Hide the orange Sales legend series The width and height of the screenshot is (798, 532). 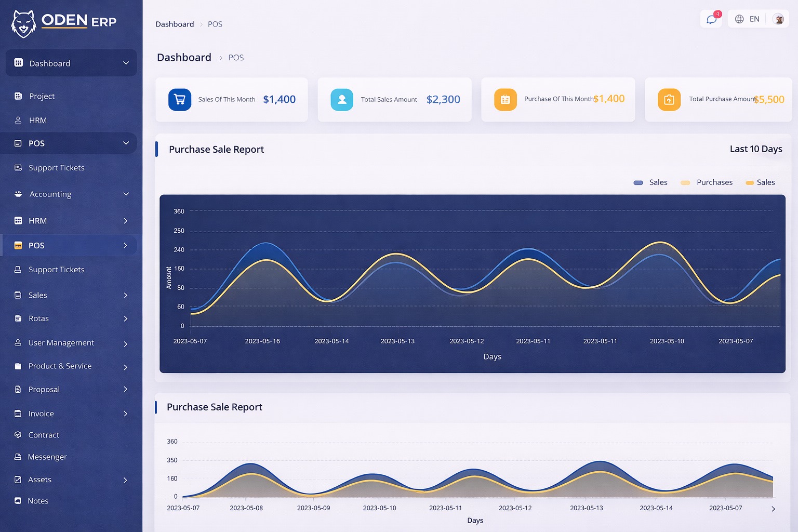click(x=761, y=182)
